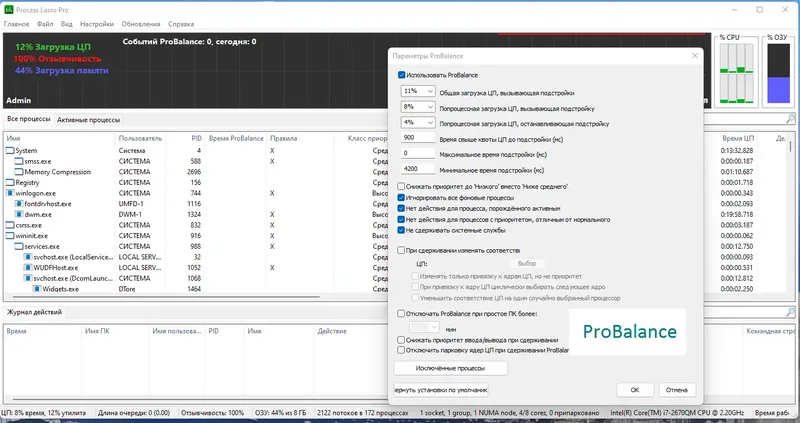The width and height of the screenshot is (800, 423).
Task: Toggle no action for non-normal priority processes
Action: coord(402,219)
